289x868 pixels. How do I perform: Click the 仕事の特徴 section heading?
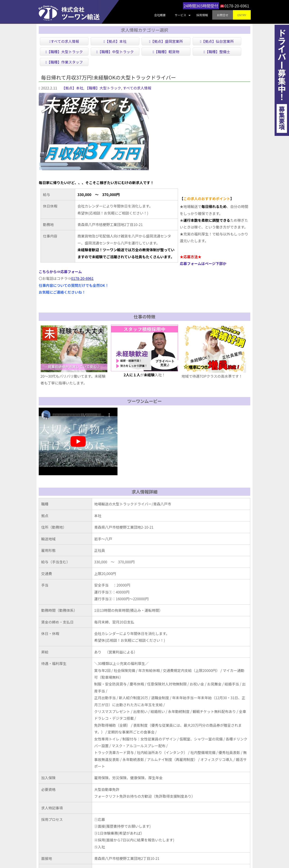(x=144, y=317)
